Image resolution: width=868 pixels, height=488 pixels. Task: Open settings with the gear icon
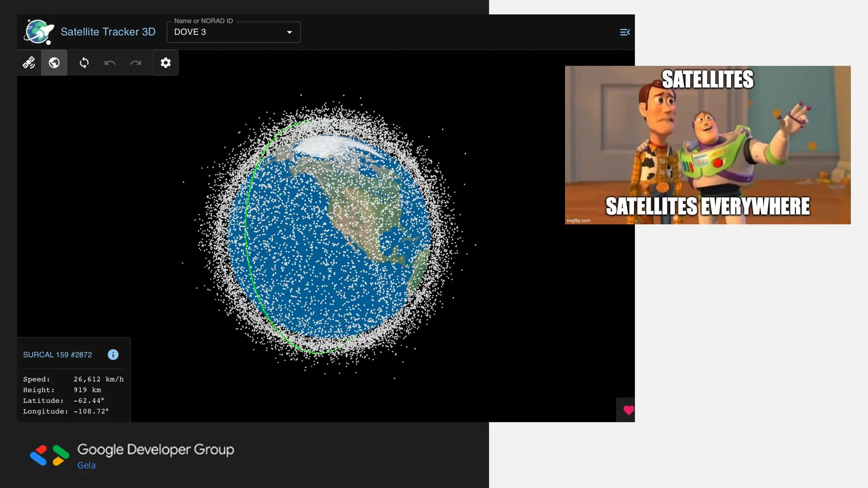(165, 63)
